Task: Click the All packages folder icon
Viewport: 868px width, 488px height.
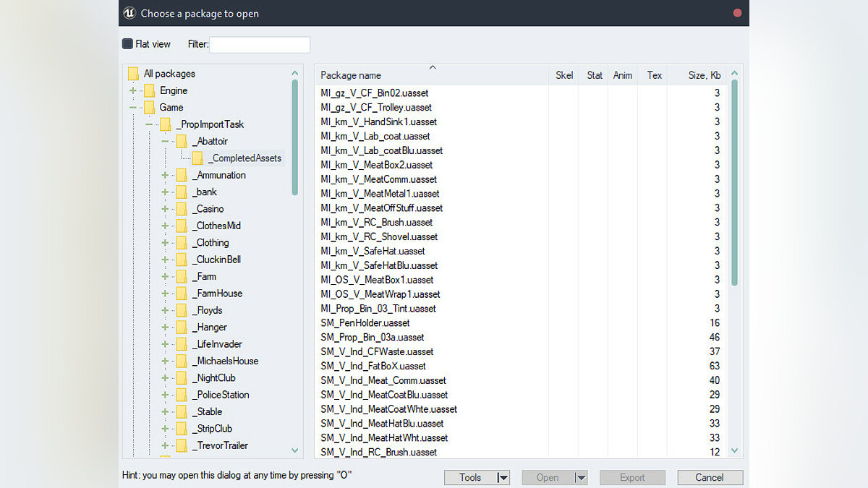Action: coord(133,74)
